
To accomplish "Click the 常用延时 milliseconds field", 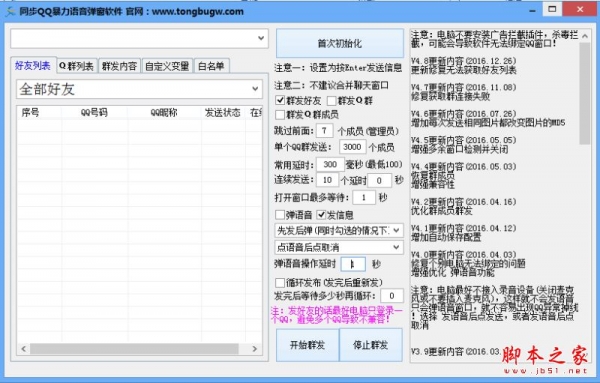I will [x=330, y=165].
